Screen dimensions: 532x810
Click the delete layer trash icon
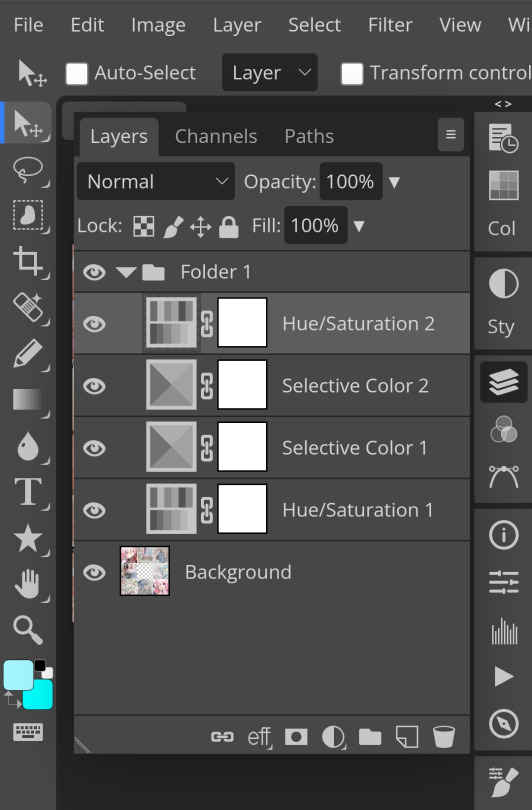tap(444, 737)
